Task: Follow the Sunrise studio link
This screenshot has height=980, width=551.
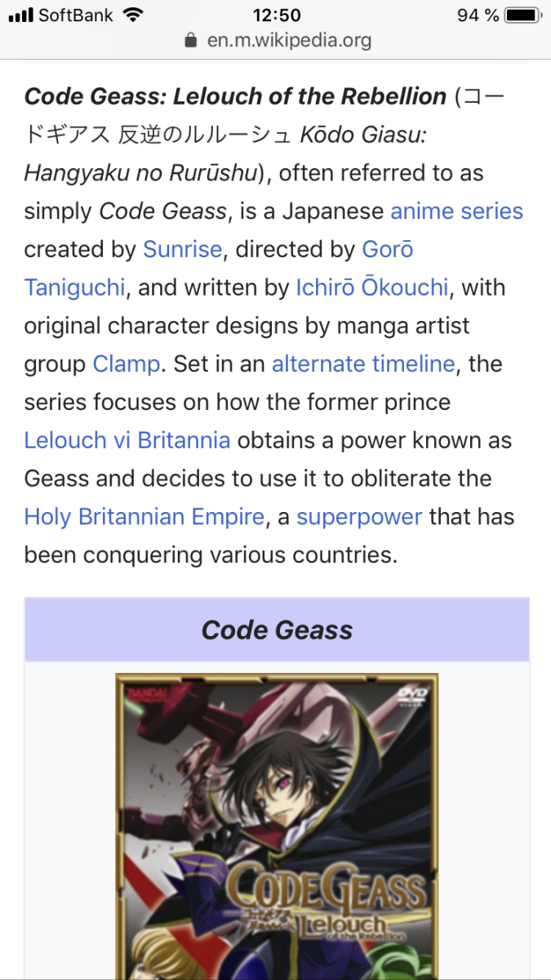Action: coord(182,249)
